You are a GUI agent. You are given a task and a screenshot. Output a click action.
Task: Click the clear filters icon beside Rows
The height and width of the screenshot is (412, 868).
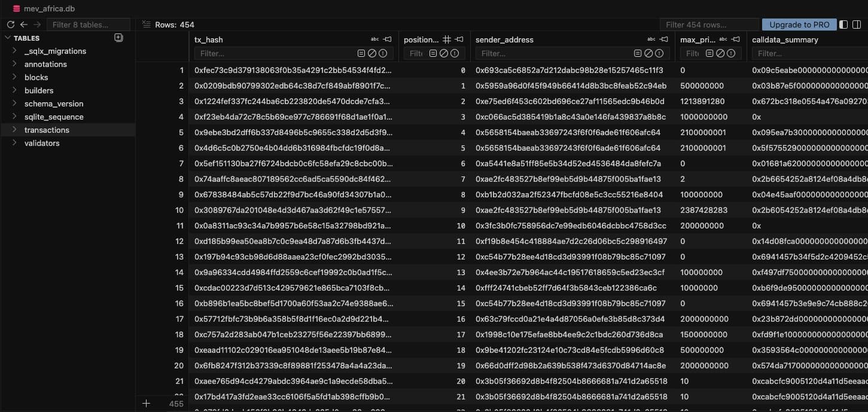point(146,25)
